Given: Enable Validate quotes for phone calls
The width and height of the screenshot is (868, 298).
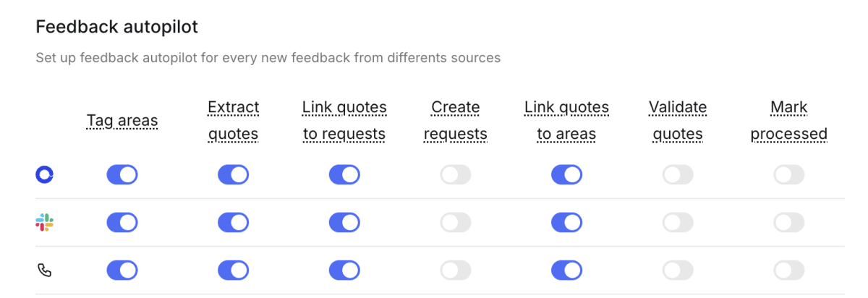Looking at the screenshot, I should 678,271.
